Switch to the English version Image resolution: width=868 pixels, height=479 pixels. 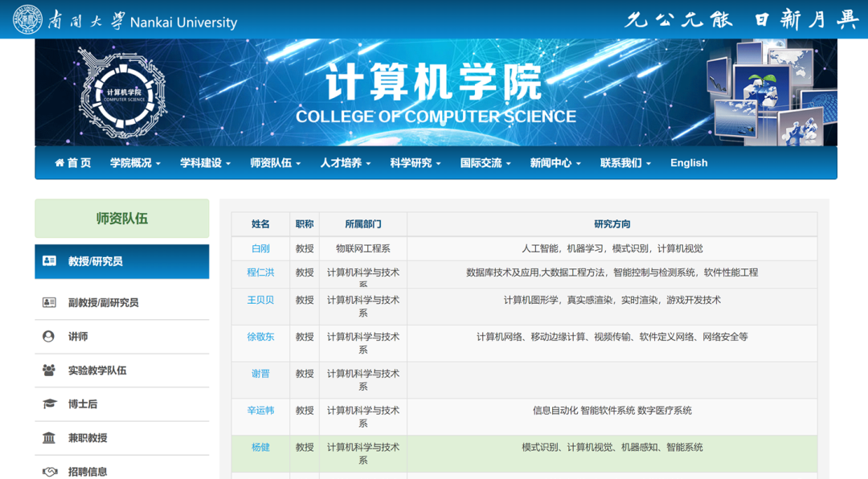coord(689,162)
